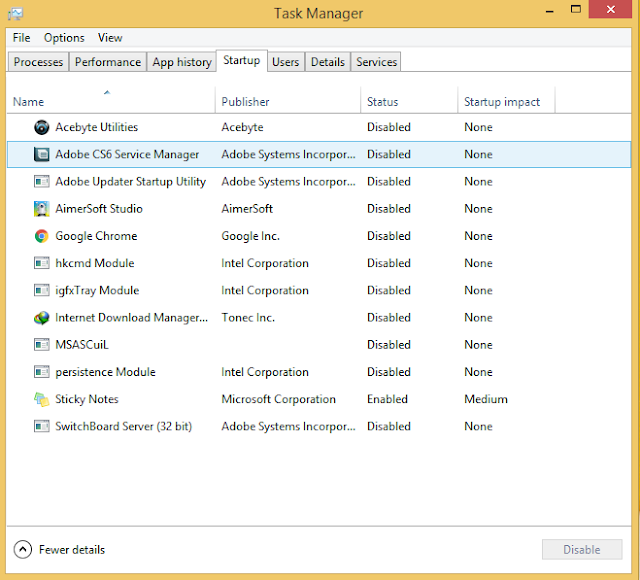640x580 pixels.
Task: Switch to the Performance tab
Action: coord(108,62)
